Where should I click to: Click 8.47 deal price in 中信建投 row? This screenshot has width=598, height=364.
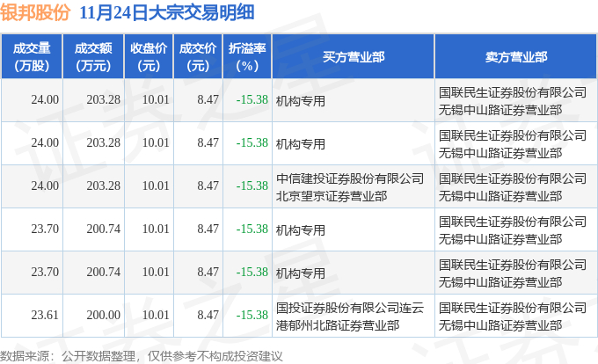(208, 186)
